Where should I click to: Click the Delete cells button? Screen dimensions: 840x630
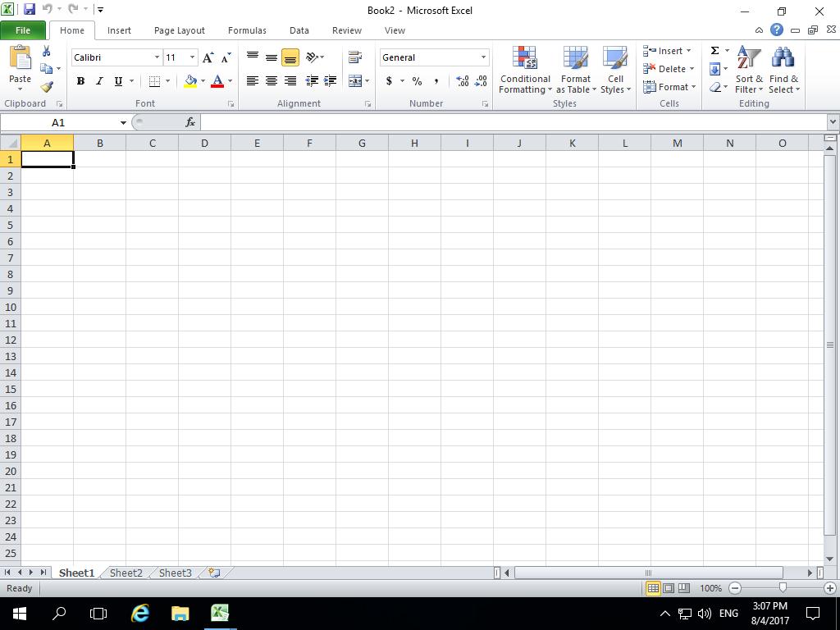(x=669, y=69)
